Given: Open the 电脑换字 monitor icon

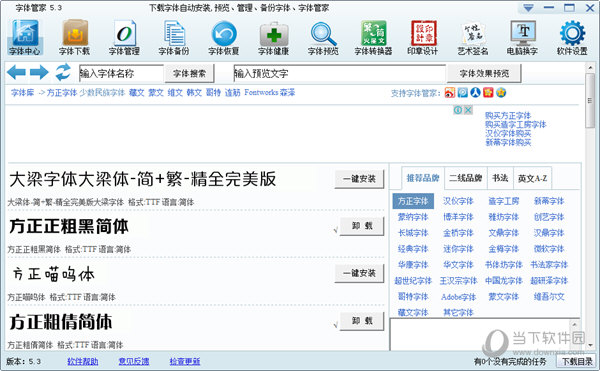Looking at the screenshot, I should point(523,37).
